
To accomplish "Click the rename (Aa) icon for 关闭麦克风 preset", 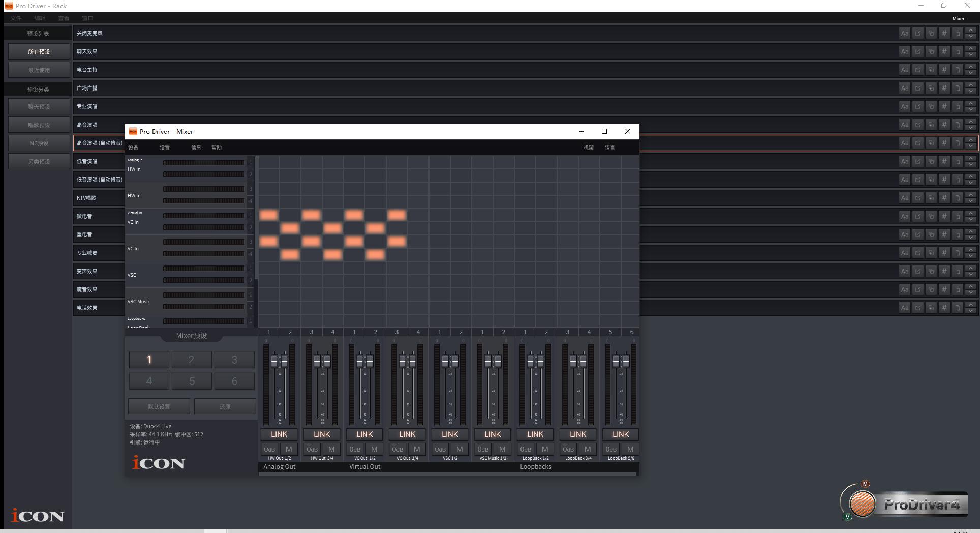I will (904, 33).
